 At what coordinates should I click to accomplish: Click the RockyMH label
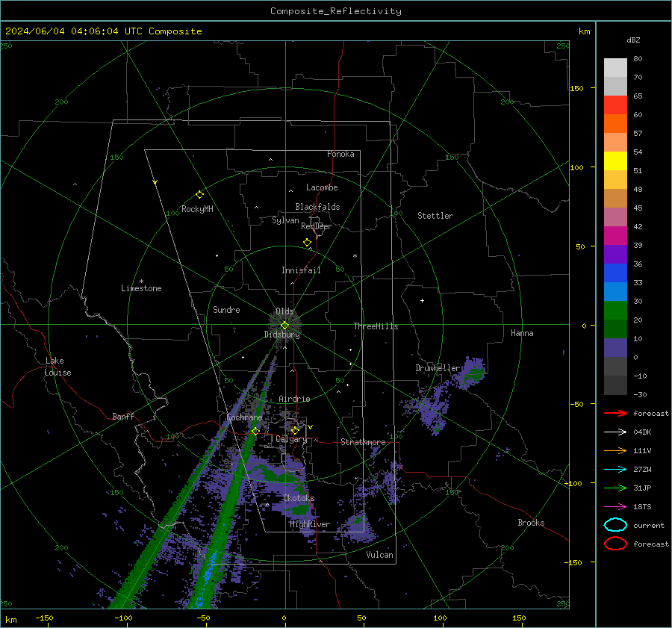[x=197, y=209]
